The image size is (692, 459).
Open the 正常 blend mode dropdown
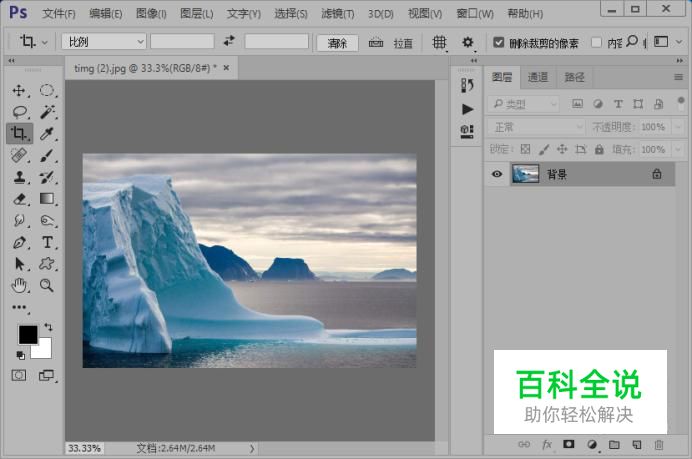536,127
